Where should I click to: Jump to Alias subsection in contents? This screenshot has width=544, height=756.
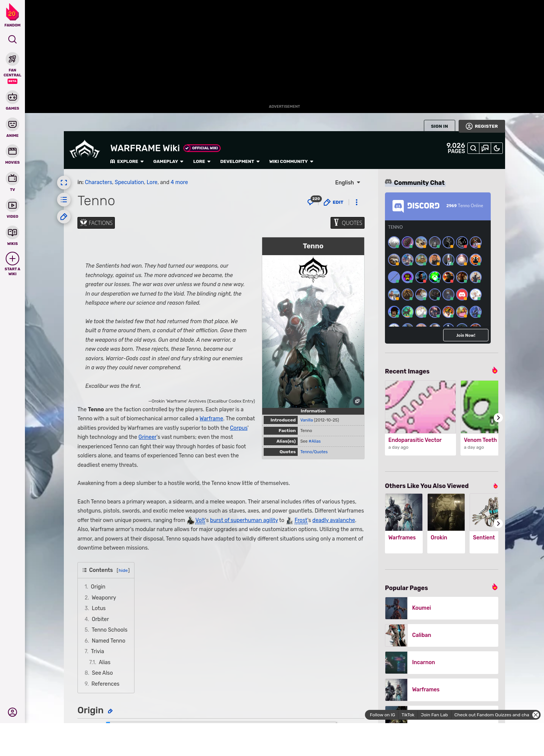coord(105,662)
